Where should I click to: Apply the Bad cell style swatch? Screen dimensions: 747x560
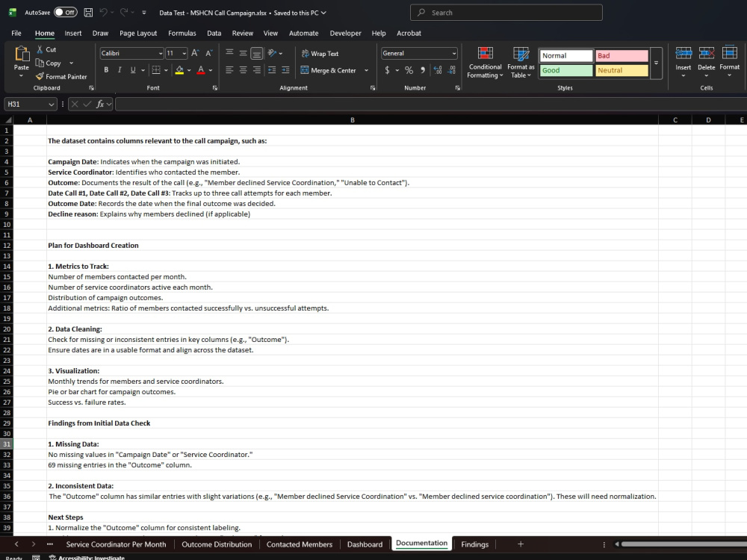[622, 56]
